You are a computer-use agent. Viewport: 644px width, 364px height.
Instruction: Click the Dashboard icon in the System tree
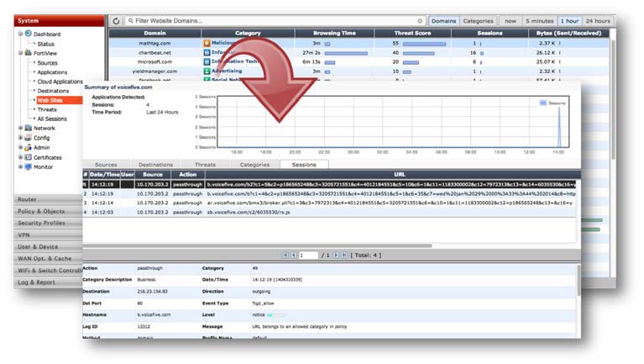[29, 34]
